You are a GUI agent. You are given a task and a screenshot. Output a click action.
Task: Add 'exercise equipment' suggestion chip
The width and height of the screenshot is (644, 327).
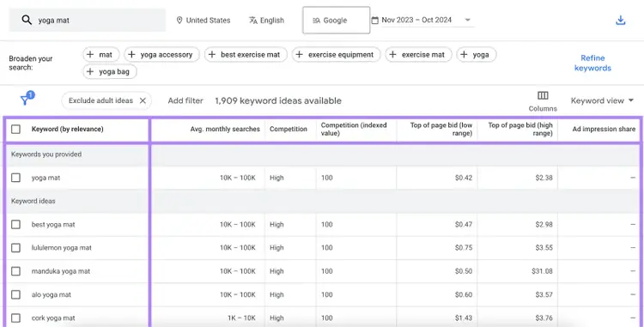336,55
